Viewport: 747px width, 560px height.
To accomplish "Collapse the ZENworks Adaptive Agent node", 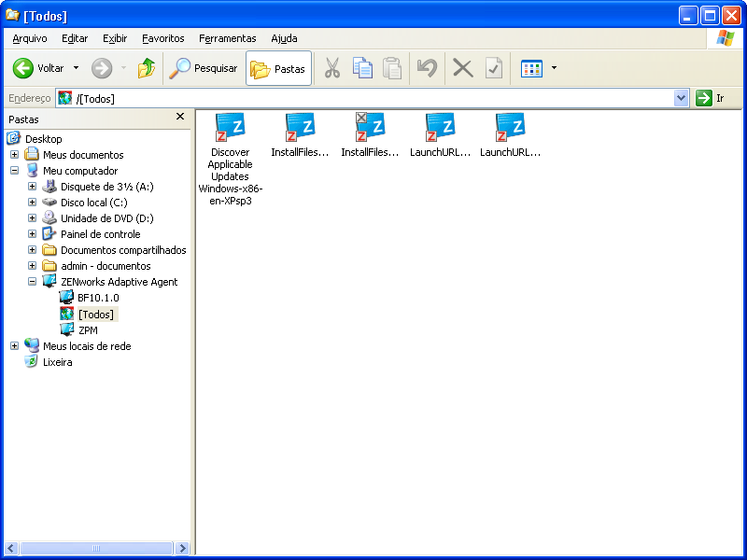I will [32, 281].
